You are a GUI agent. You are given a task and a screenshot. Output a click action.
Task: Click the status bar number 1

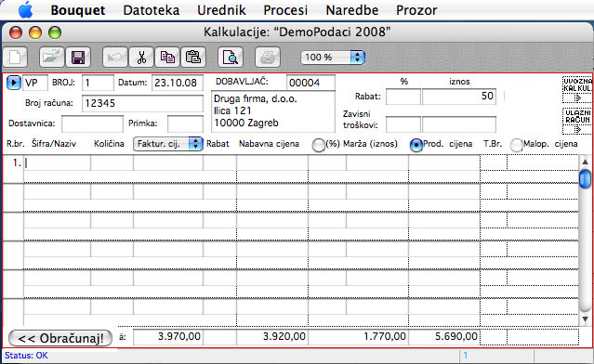466,356
